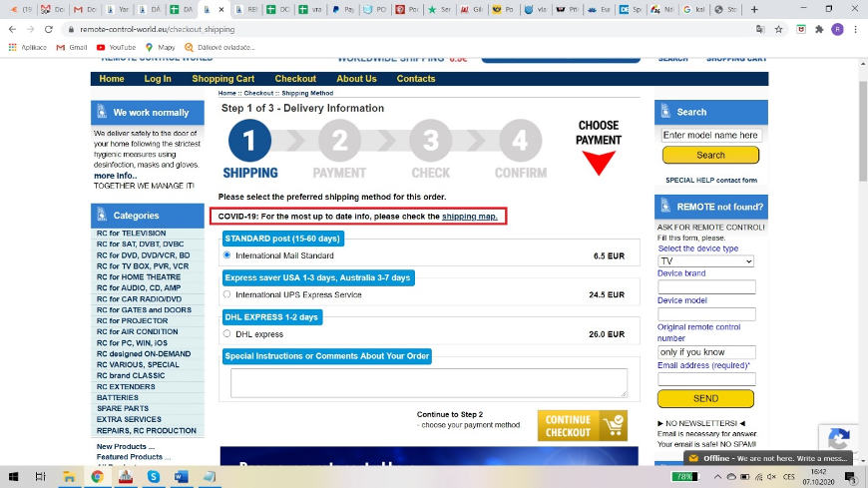Click the Checkout breadcrumb link
The width and height of the screenshot is (868, 488).
(x=258, y=93)
